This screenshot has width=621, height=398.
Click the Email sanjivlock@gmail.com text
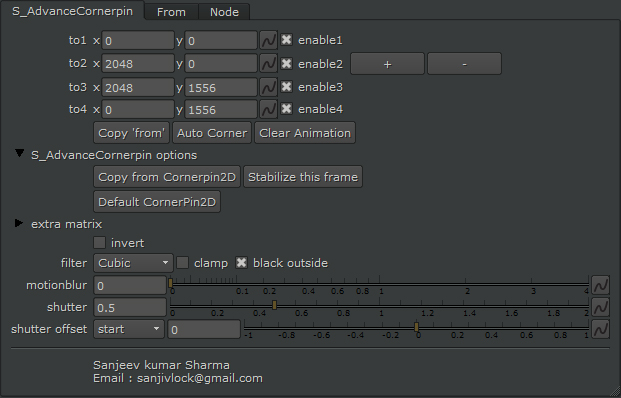[x=178, y=378]
